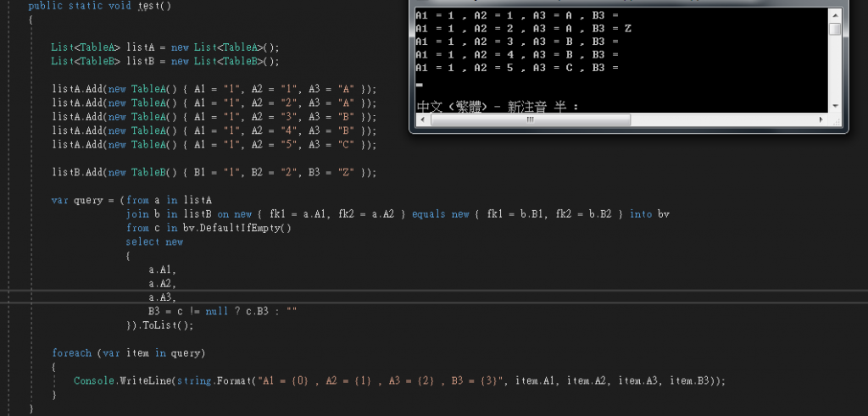The image size is (868, 416).
Task: Click the List<TableB> listB declaration line
Action: [165, 61]
